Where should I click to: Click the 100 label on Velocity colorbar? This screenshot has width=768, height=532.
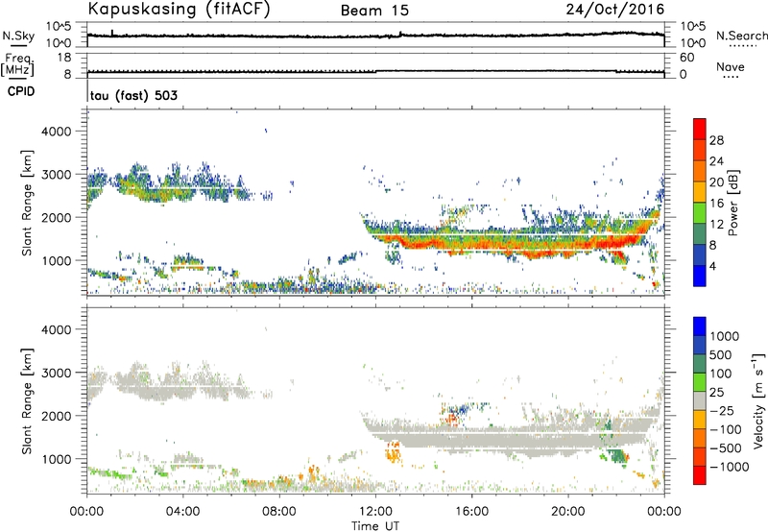tap(721, 374)
